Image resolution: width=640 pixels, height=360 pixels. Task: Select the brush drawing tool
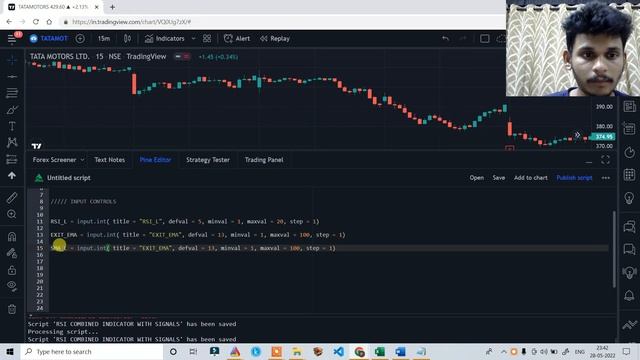coord(12,110)
